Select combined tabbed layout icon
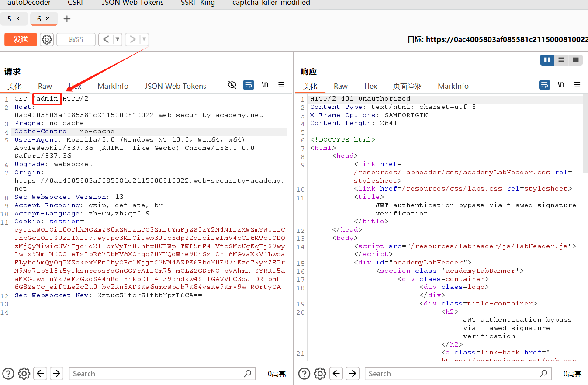The width and height of the screenshot is (588, 385). 576,60
